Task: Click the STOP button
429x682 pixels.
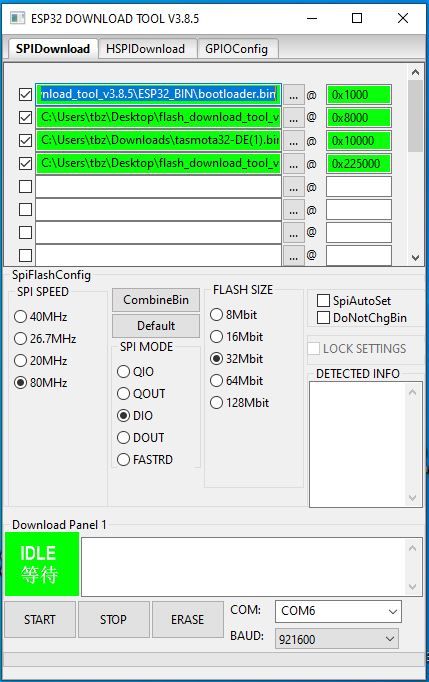Action: (x=114, y=619)
